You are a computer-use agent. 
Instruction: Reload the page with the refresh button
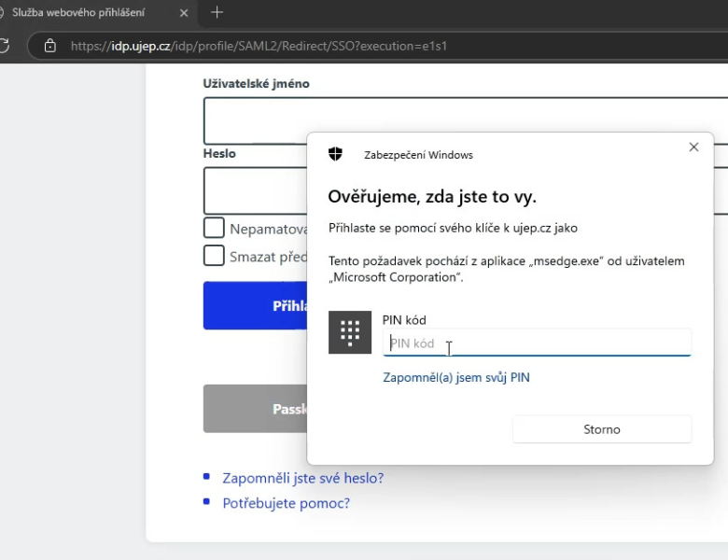point(5,46)
